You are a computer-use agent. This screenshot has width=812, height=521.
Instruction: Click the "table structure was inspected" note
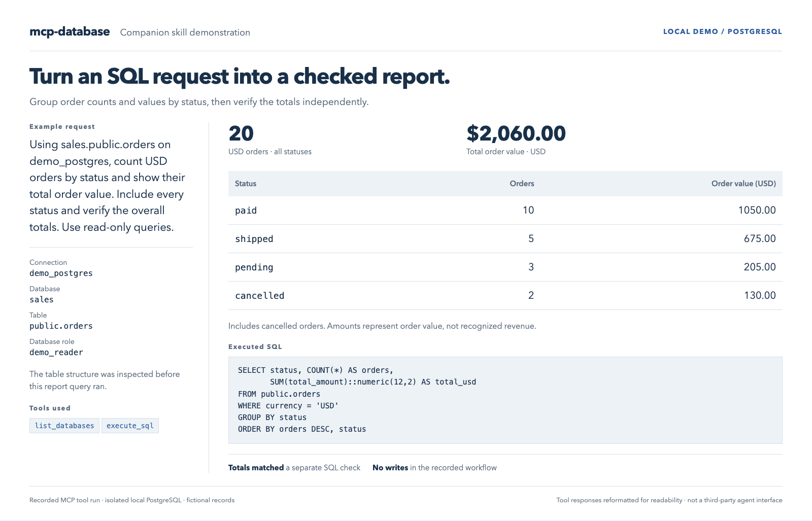click(x=105, y=380)
